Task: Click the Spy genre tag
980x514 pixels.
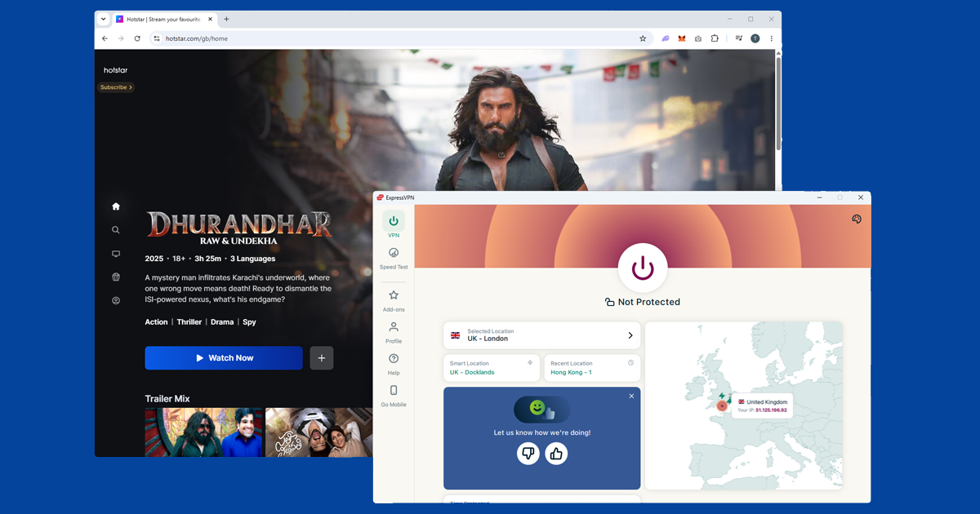Action: tap(249, 322)
